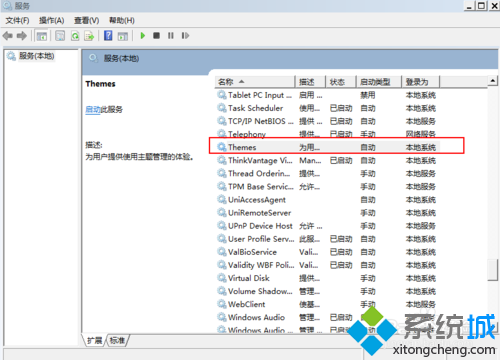Click gear icon of Telephony row
The image size is (500, 360).
click(x=222, y=134)
